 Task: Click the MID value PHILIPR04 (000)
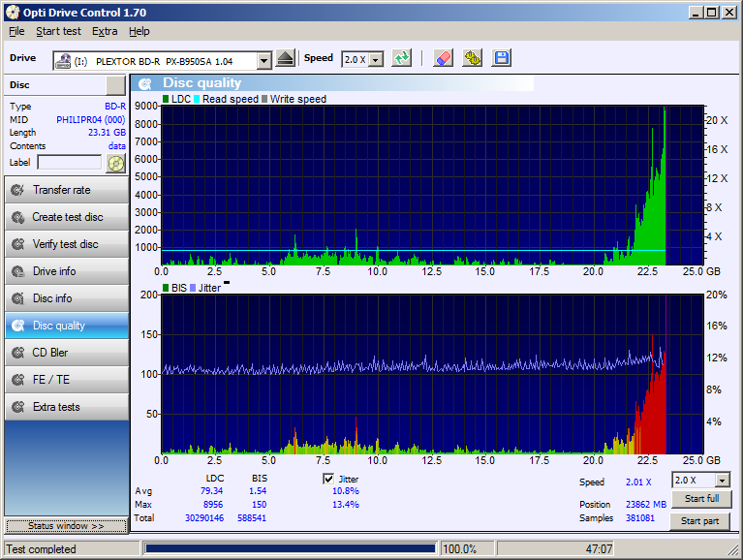point(91,120)
